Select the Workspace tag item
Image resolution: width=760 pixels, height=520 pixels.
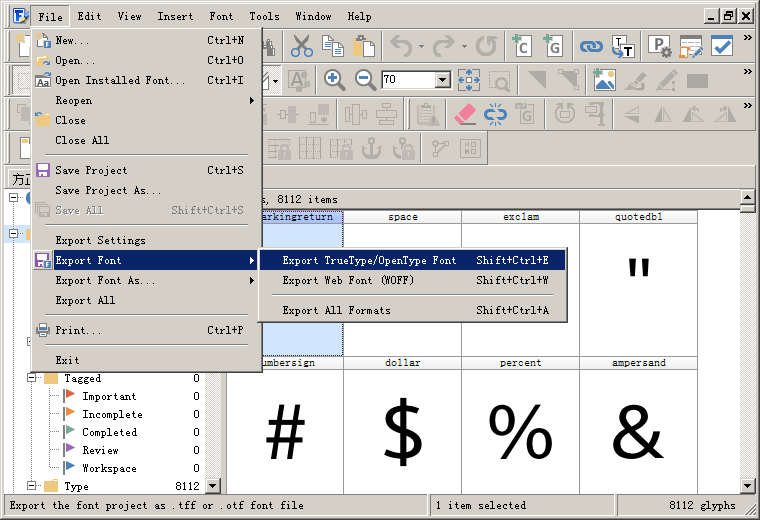(x=110, y=468)
